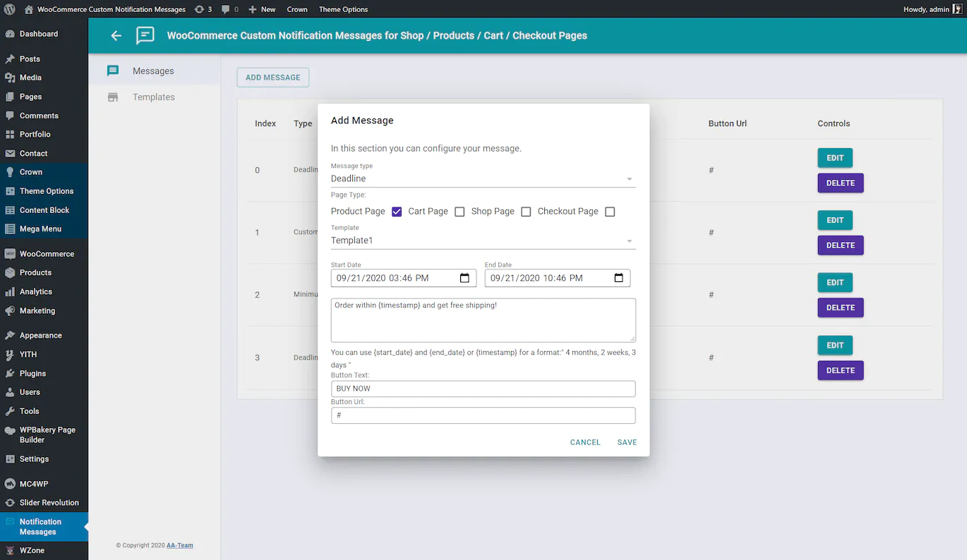This screenshot has width=967, height=560.
Task: Click the Posts pin icon
Action: [x=10, y=59]
